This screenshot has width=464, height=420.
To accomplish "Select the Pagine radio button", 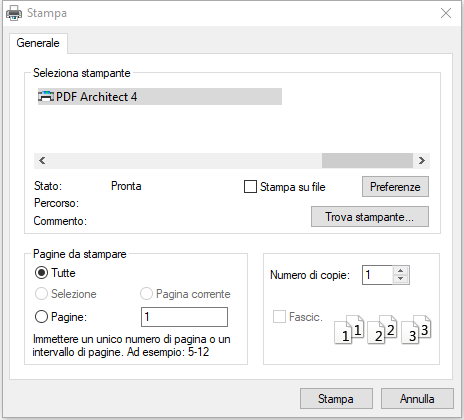I will (41, 317).
